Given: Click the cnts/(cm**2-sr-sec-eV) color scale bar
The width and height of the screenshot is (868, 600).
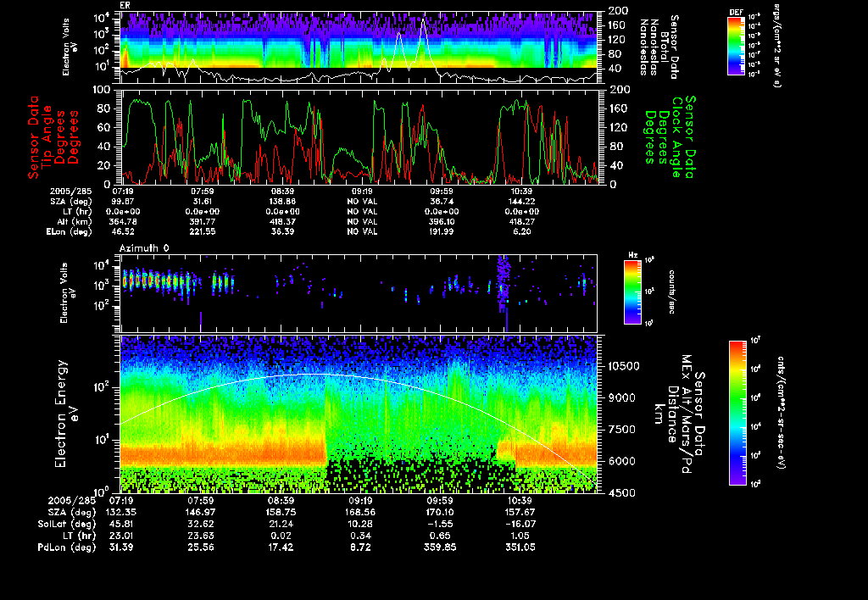Looking at the screenshot, I should 737,413.
